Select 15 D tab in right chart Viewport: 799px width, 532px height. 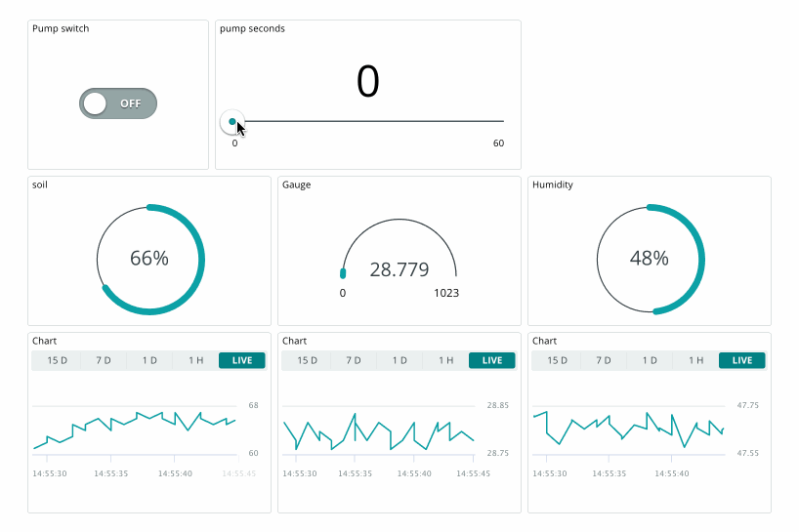558,360
